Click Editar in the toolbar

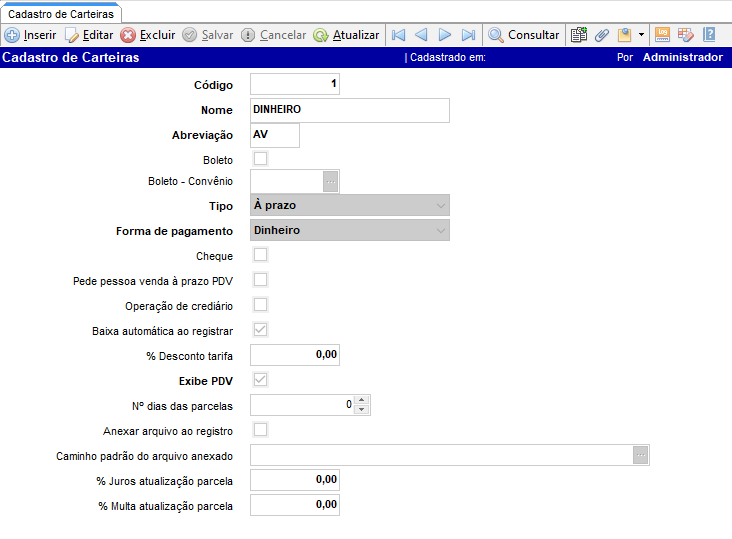point(89,35)
